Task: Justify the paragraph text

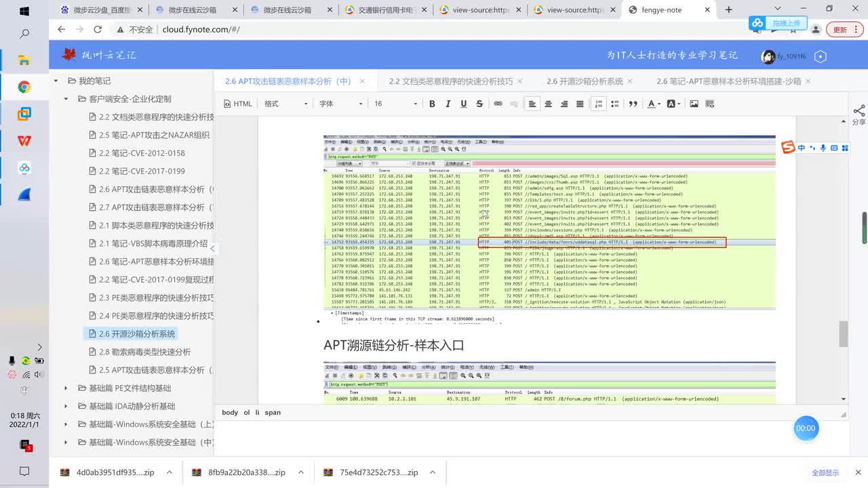Action: (x=580, y=104)
